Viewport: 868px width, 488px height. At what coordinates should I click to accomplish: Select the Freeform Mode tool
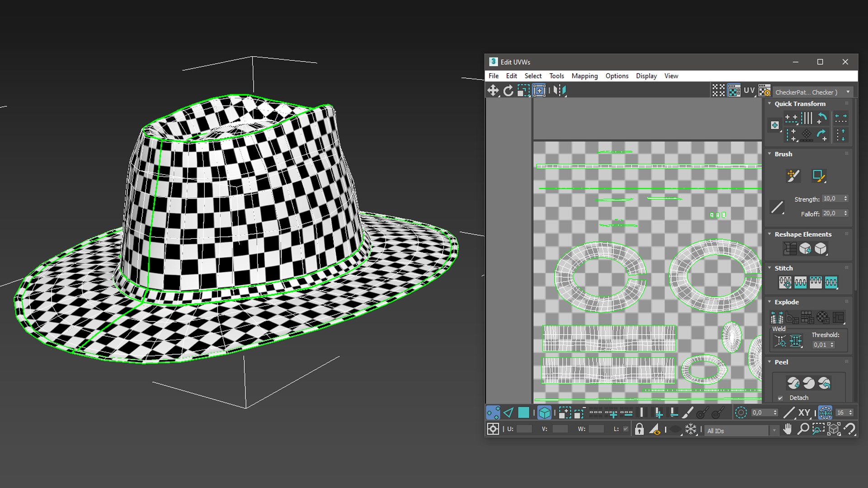tap(539, 91)
